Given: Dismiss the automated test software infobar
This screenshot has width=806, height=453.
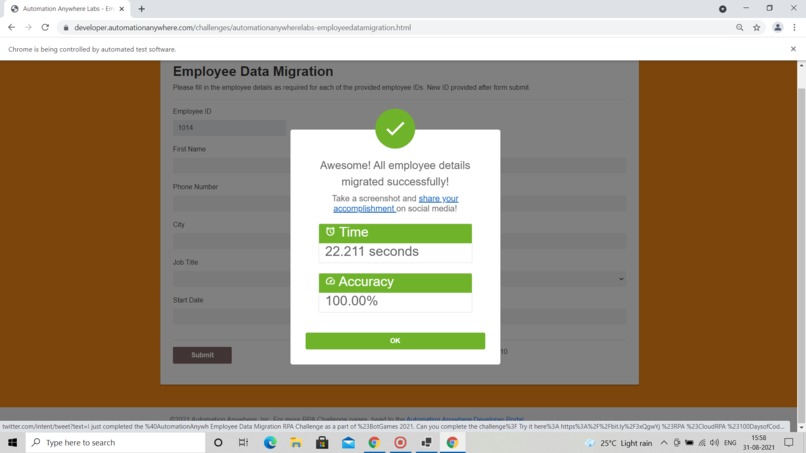Looking at the screenshot, I should [x=793, y=49].
